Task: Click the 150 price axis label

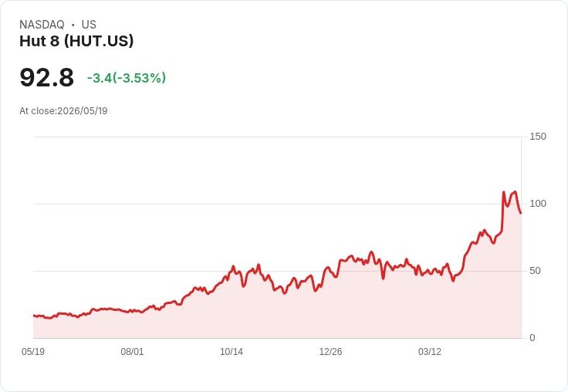Action: click(538, 137)
